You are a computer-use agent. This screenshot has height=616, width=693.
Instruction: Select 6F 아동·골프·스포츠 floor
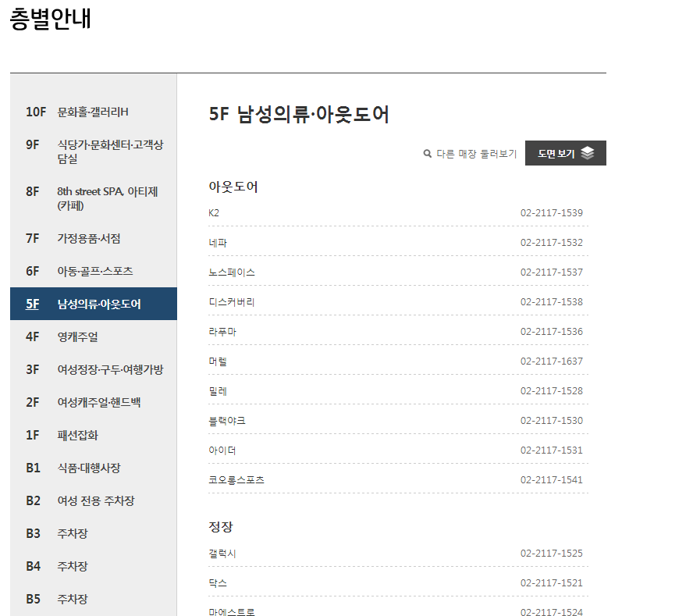click(93, 271)
